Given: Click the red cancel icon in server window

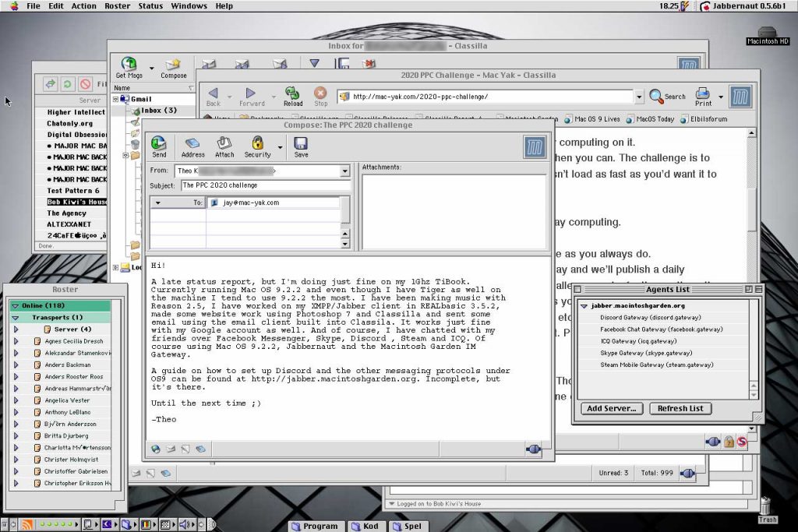Looking at the screenshot, I should pyautogui.click(x=85, y=84).
